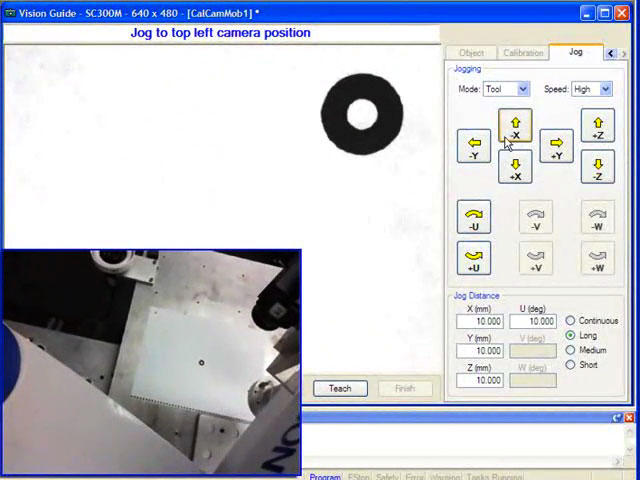Open the jog Mode dropdown
The image size is (640, 480).
523,89
